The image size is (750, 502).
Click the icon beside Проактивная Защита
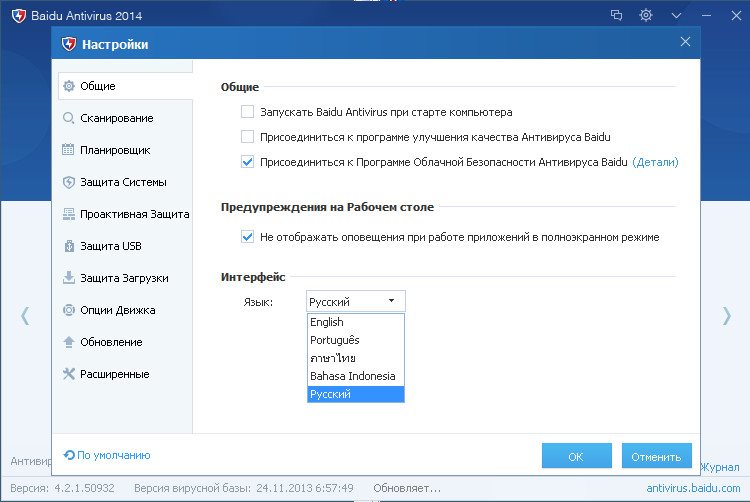(69, 214)
